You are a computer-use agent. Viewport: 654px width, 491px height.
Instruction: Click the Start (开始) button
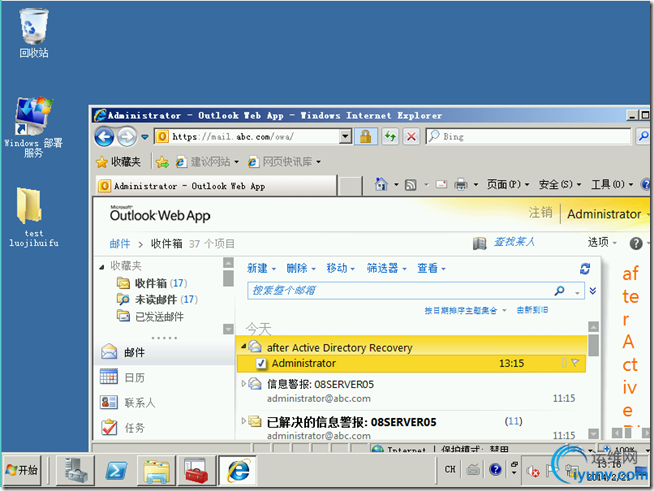(x=22, y=470)
